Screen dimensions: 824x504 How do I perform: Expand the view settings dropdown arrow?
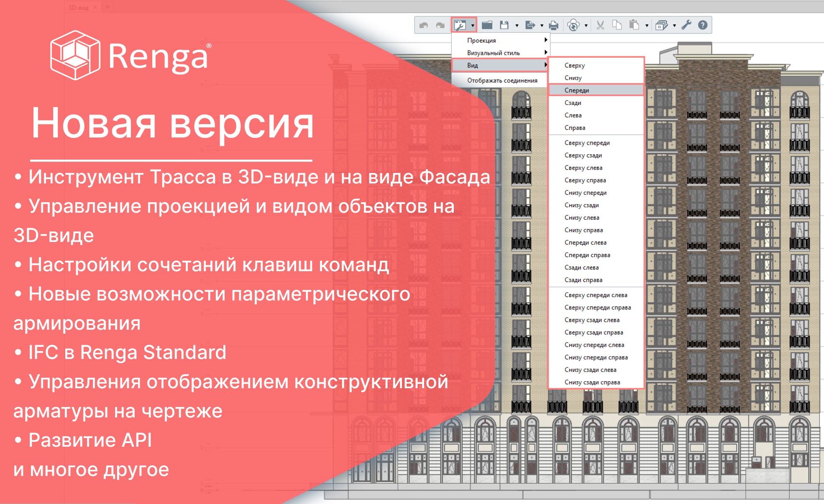[x=473, y=26]
